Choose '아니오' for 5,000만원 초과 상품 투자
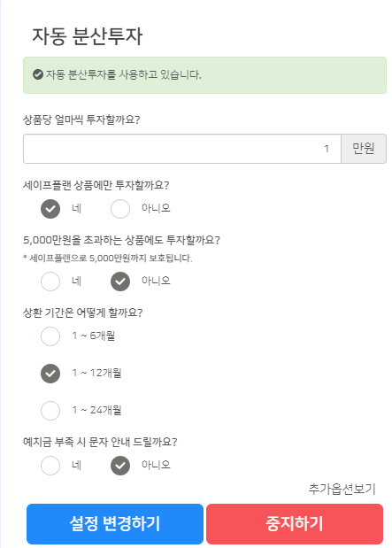Viewport: 392px width, 548px height. [120, 282]
